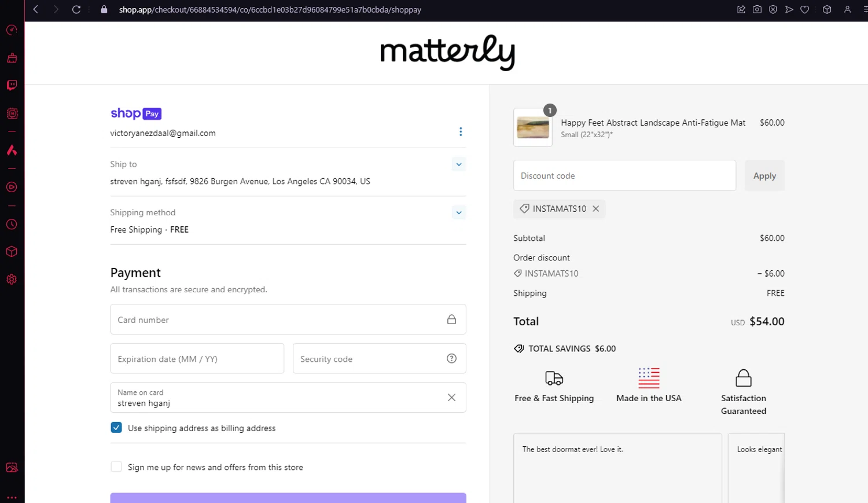Open sidebar Settings gear

click(x=12, y=280)
